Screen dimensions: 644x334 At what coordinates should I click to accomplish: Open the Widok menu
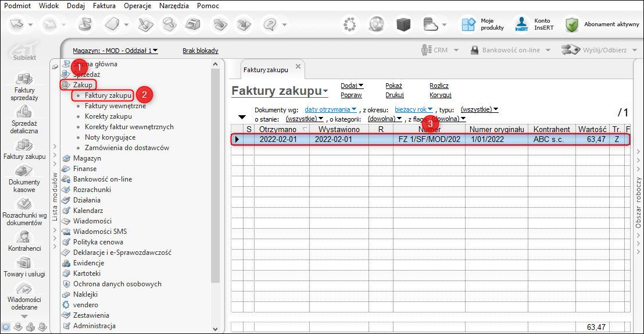click(x=49, y=6)
